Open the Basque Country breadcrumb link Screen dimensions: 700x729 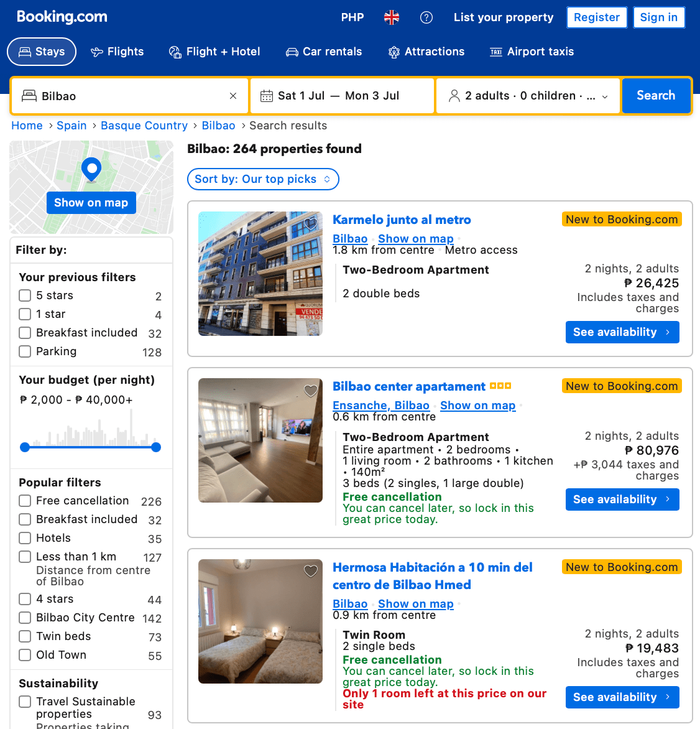click(144, 126)
